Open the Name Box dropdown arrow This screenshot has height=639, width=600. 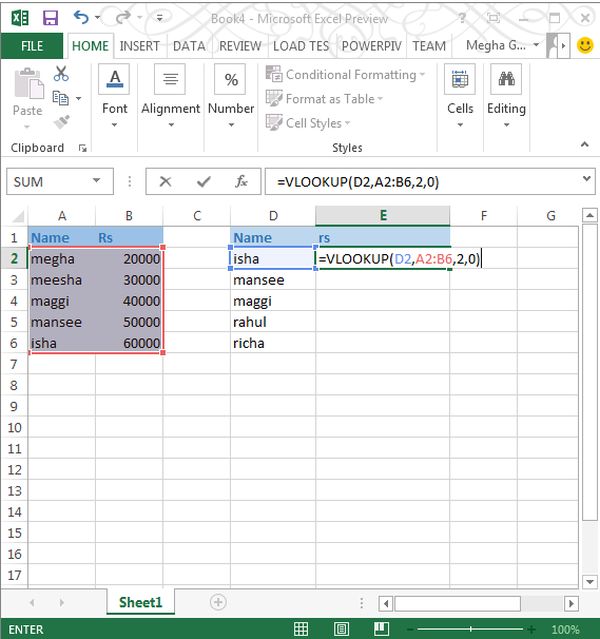click(x=97, y=181)
